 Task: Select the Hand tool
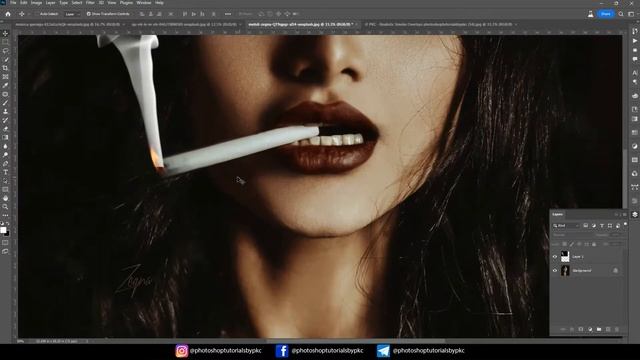(5, 198)
